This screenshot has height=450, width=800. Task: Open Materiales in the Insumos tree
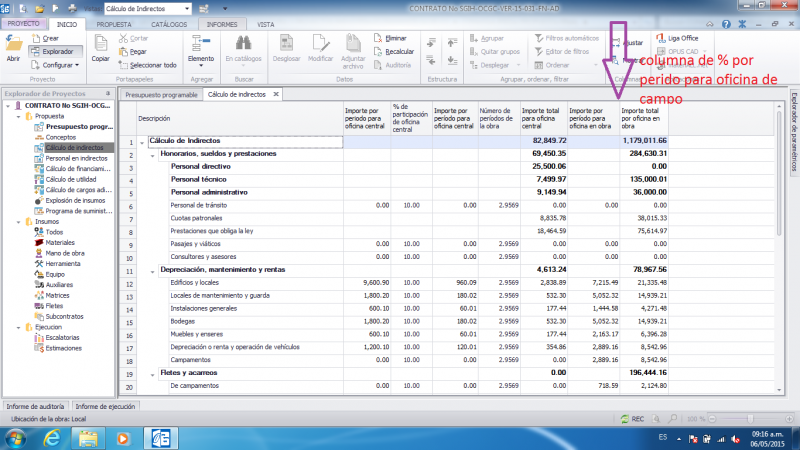(59, 242)
